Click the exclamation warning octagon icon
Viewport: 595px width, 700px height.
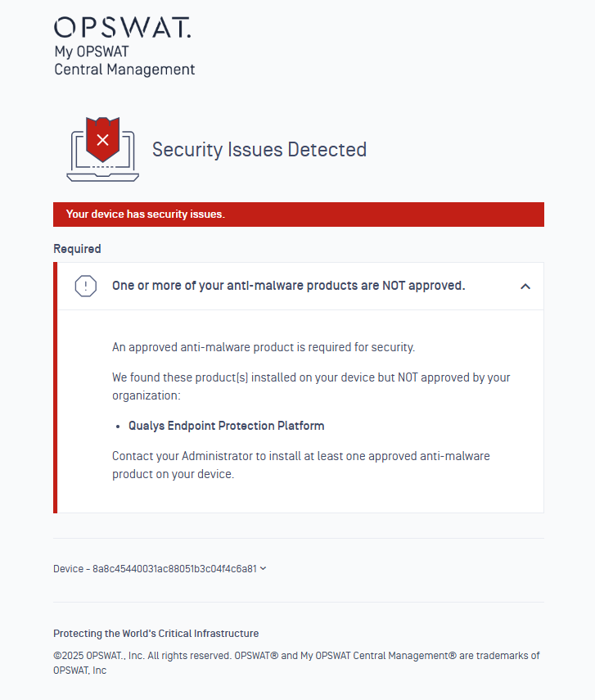pyautogui.click(x=86, y=287)
